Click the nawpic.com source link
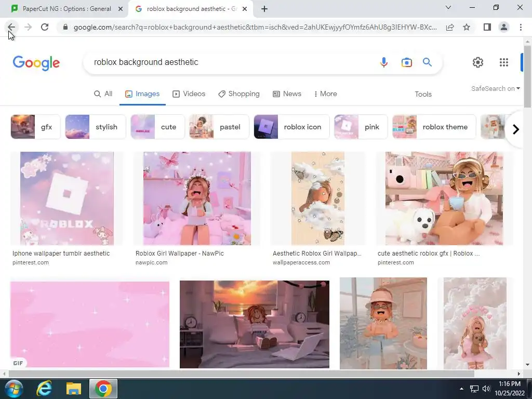 tap(151, 262)
